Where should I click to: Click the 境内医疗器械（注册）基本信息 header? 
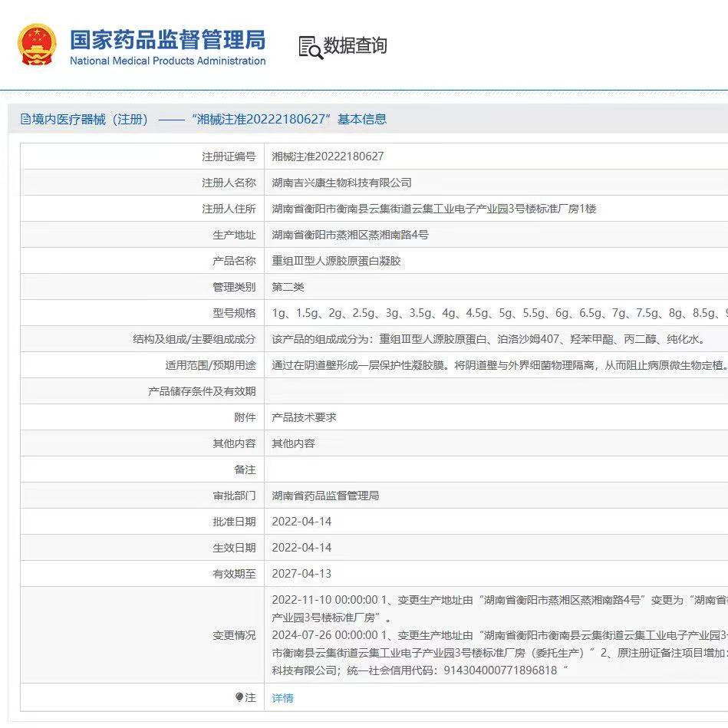(203, 120)
